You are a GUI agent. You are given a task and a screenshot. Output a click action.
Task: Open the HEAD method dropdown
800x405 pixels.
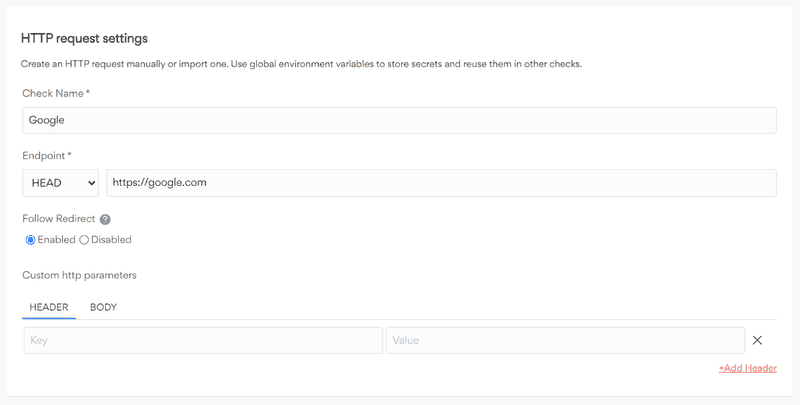[x=59, y=183]
